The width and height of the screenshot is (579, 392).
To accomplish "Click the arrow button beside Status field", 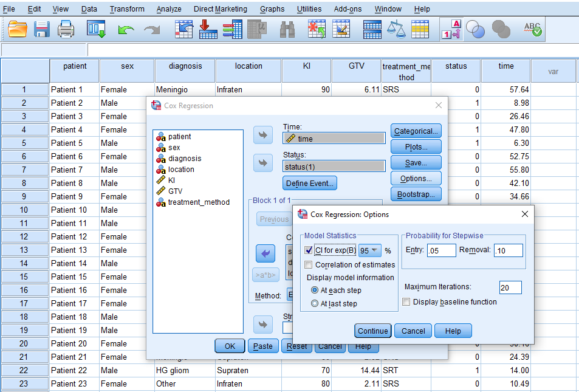I will [x=263, y=163].
